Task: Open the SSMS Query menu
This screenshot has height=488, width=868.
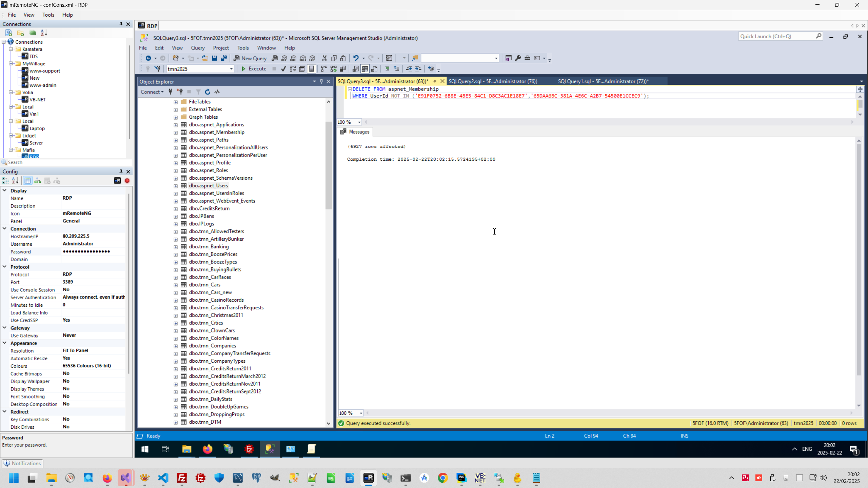Action: [x=197, y=48]
